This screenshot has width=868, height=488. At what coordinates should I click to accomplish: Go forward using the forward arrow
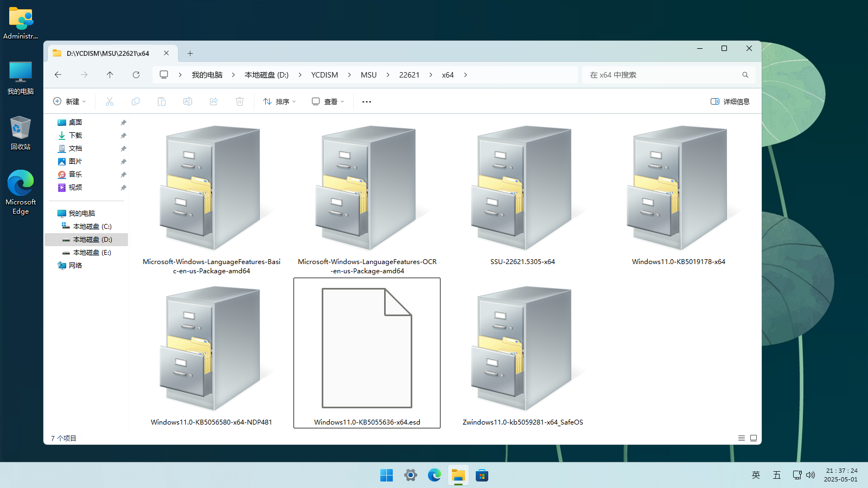(84, 75)
